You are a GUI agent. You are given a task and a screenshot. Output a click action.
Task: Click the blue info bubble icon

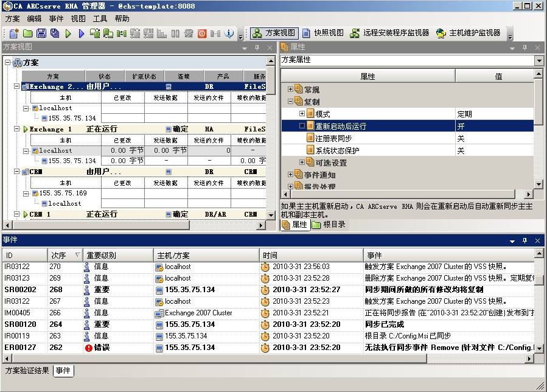click(229, 33)
